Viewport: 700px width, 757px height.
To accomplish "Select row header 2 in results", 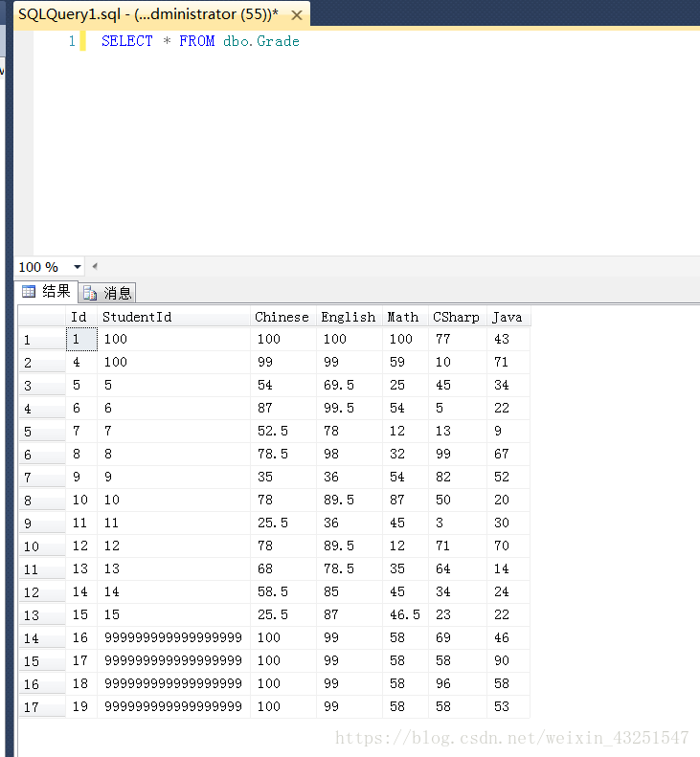I will click(42, 362).
